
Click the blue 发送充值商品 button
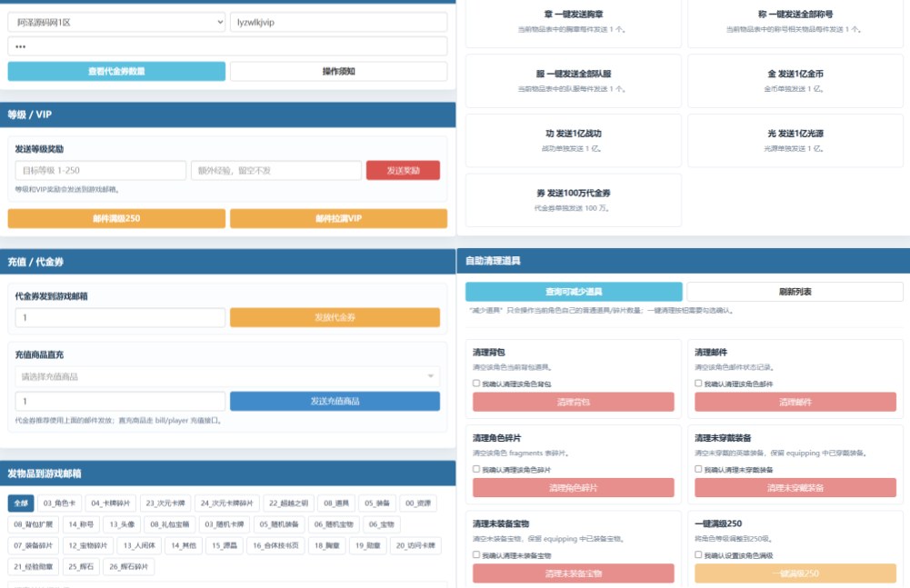pyautogui.click(x=335, y=401)
